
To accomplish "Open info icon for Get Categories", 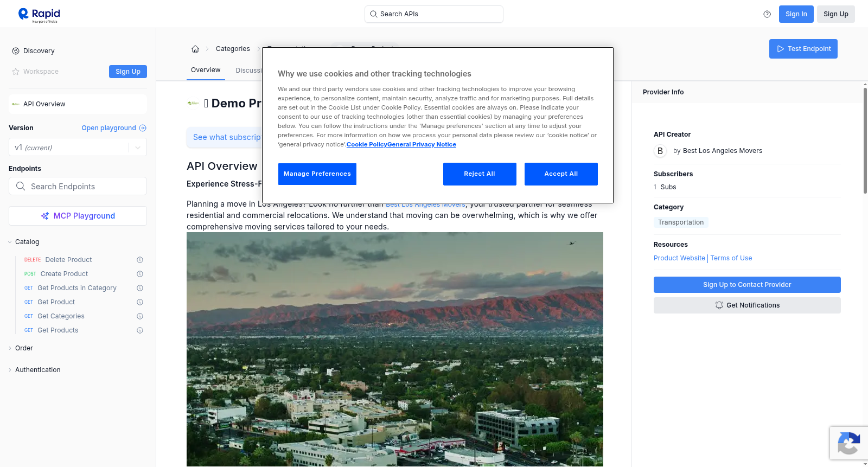I will [140, 316].
